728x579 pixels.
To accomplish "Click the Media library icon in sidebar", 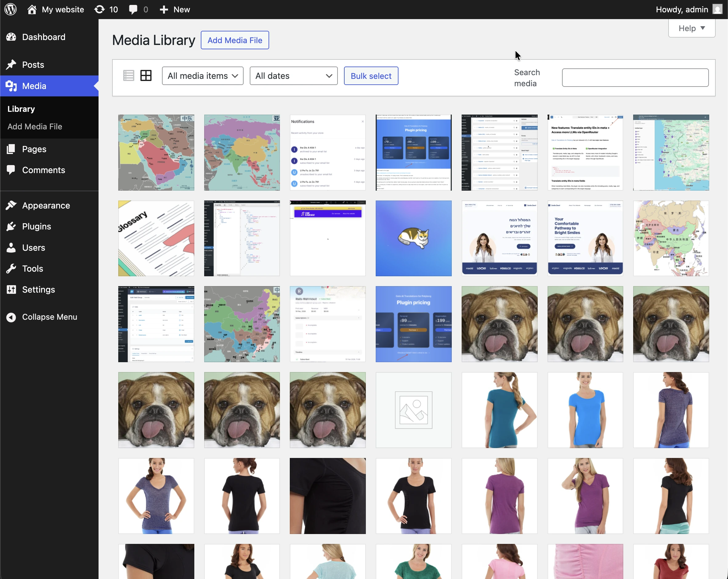I will tap(11, 86).
